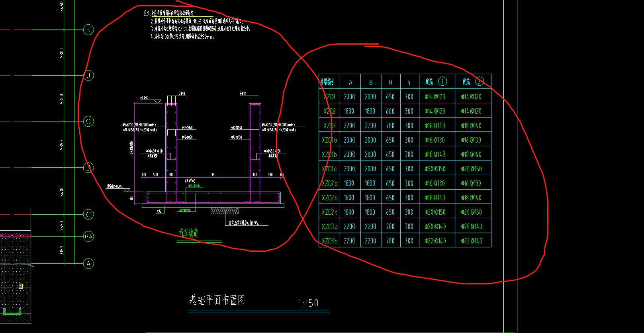Click the 3150 axis dimension text
This screenshot has width=644, height=333.
click(62, 250)
